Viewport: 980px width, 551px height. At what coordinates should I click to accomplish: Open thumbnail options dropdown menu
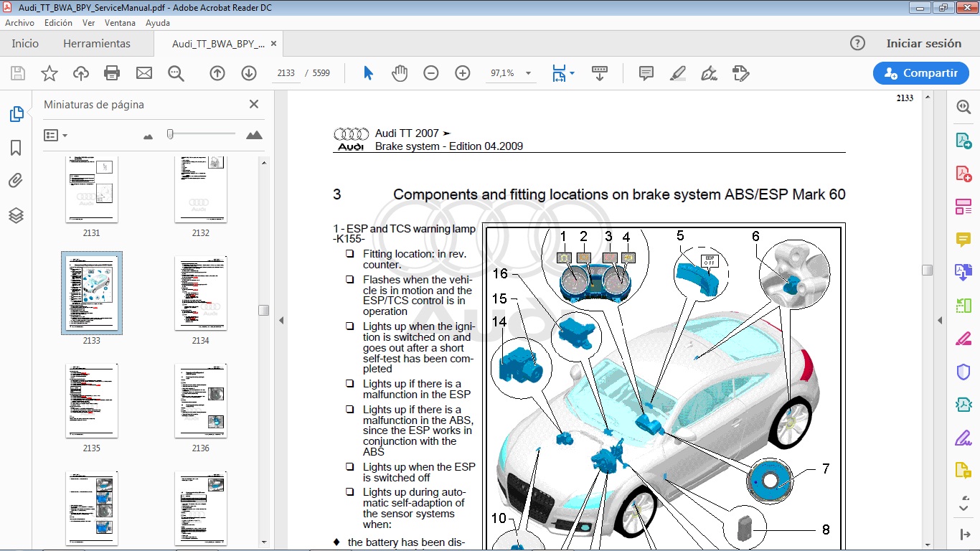pyautogui.click(x=55, y=135)
